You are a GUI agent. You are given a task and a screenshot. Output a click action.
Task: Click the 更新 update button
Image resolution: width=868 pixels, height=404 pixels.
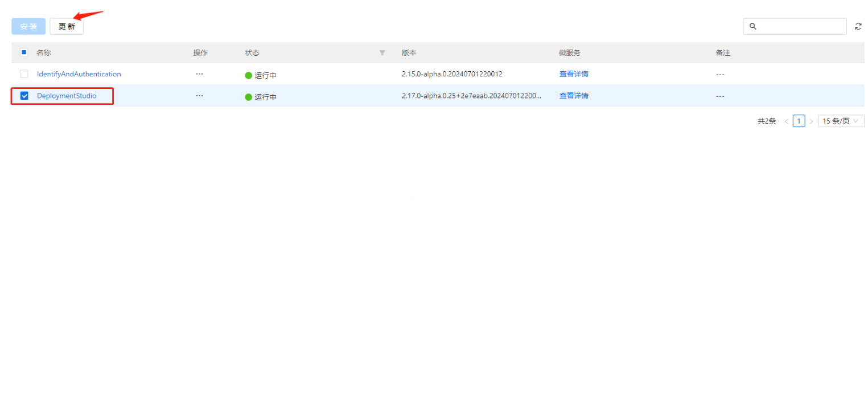pos(67,26)
